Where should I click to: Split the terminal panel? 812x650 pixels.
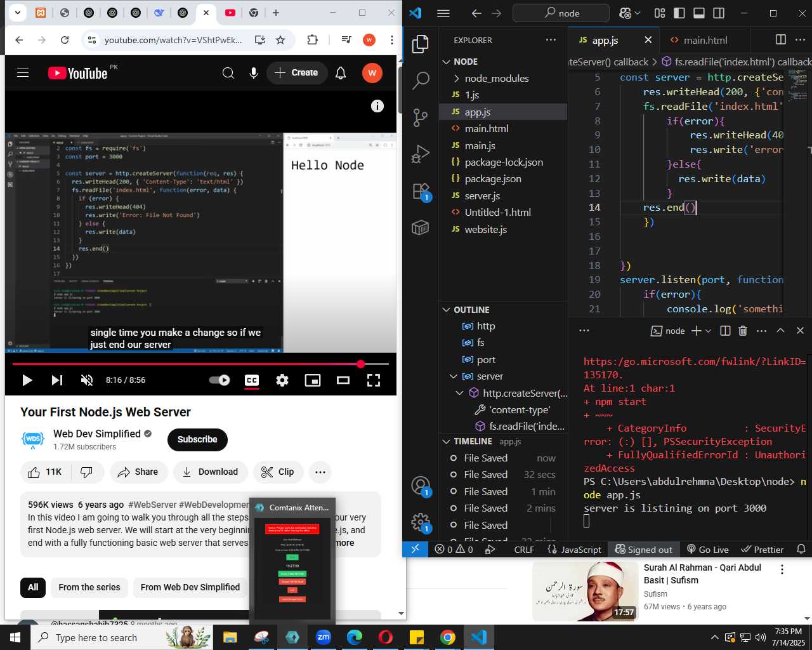tap(725, 331)
